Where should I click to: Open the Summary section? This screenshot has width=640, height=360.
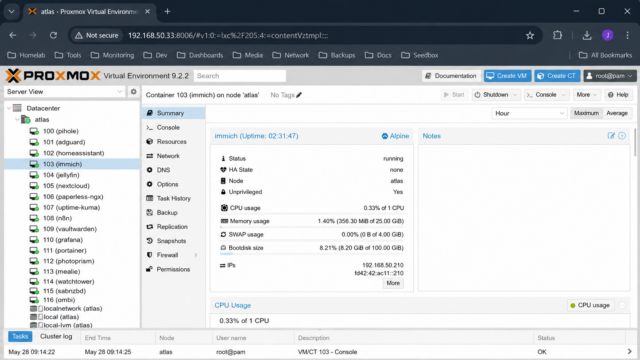[174, 113]
